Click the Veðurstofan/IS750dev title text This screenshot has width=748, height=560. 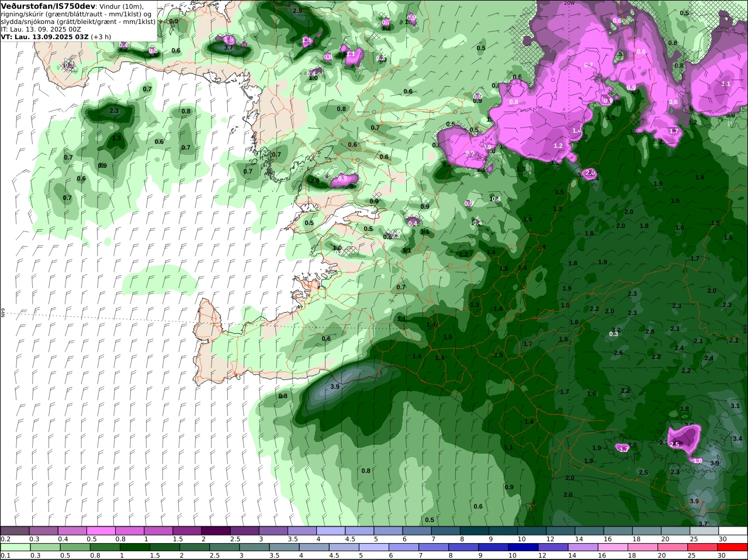(49, 6)
